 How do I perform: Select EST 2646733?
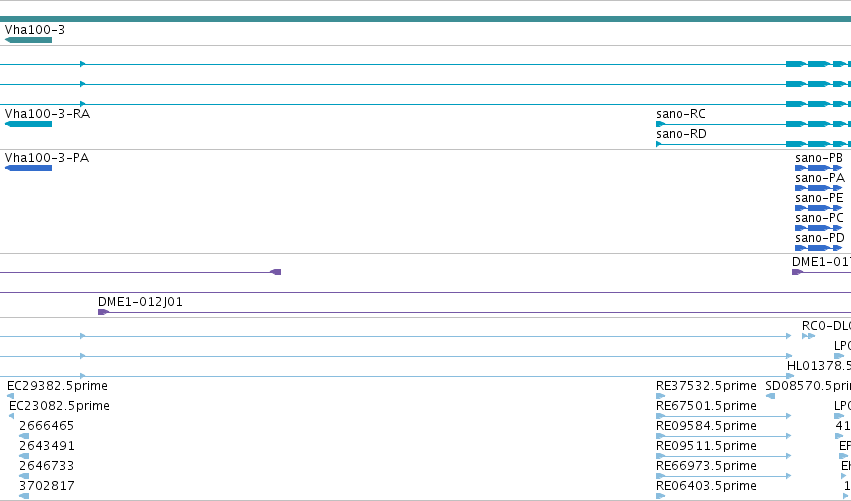pos(46,466)
